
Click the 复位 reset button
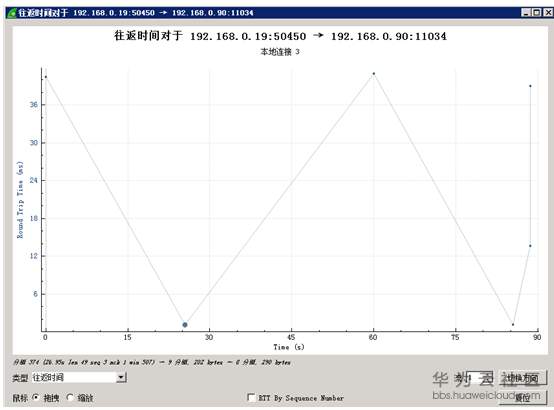[523, 398]
